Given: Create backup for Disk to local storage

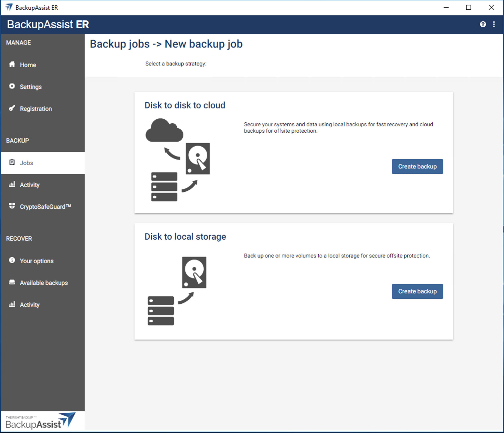Looking at the screenshot, I should [x=417, y=291].
